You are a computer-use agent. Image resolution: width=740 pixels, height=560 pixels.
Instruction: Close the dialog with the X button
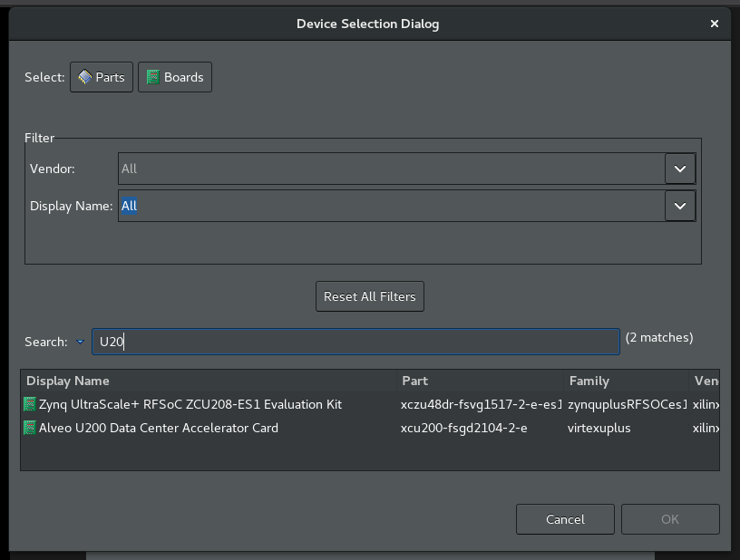coord(715,24)
